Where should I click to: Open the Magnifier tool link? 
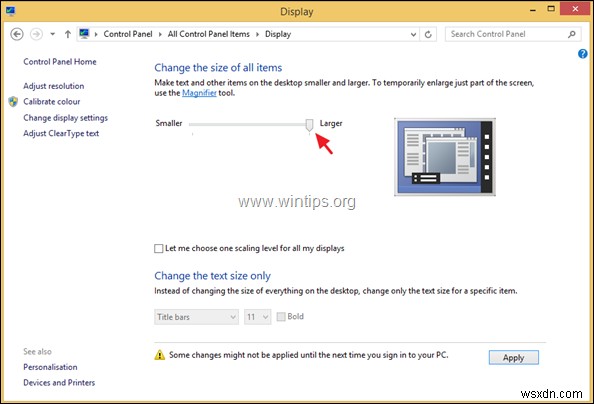tap(199, 93)
